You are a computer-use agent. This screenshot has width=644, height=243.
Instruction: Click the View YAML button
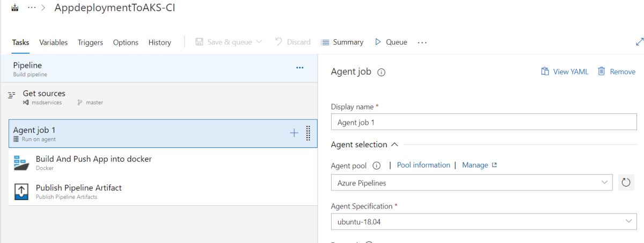tap(565, 72)
